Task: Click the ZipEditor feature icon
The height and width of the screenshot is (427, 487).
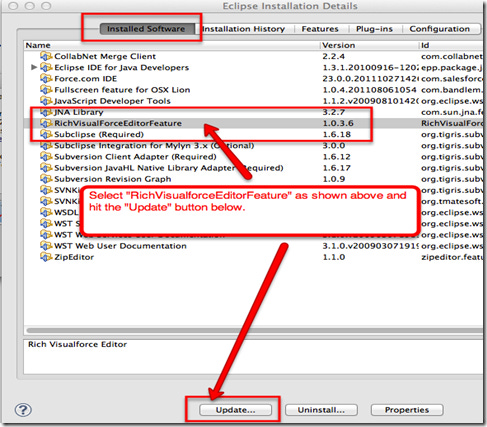Action: coord(46,257)
